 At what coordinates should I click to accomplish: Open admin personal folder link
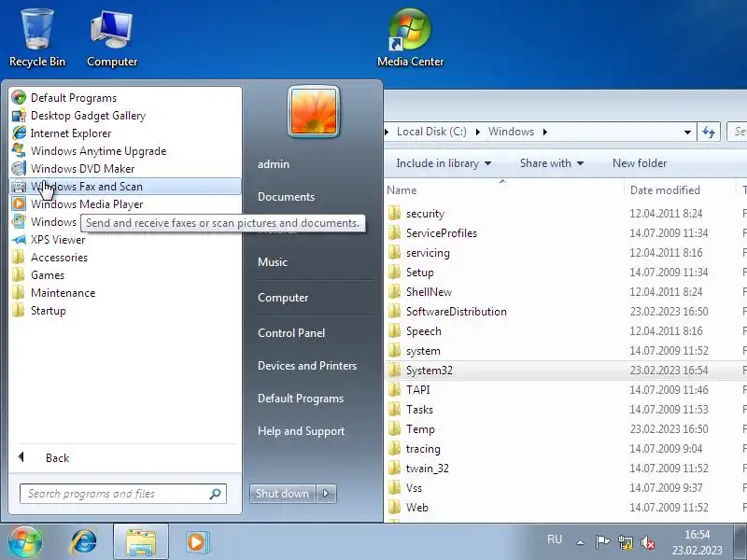pyautogui.click(x=274, y=164)
